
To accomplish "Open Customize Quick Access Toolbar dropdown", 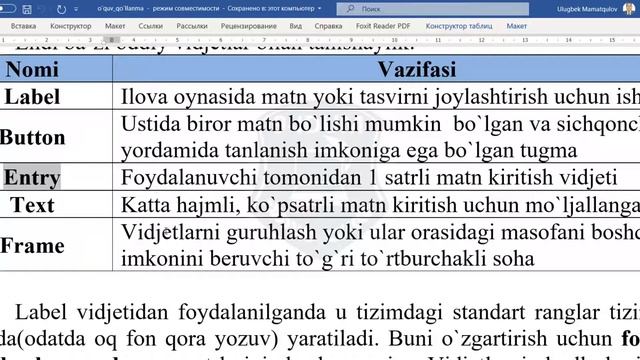I will tap(76, 9).
